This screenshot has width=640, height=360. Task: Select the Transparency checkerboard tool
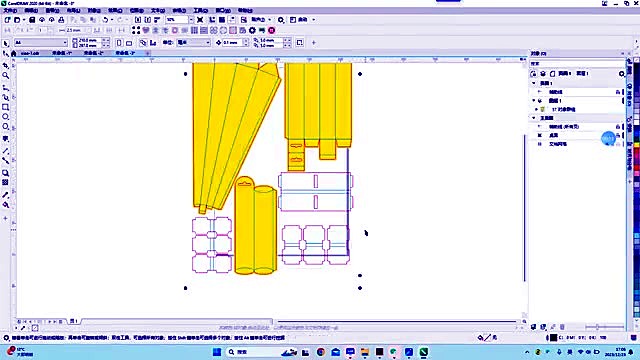(5, 182)
